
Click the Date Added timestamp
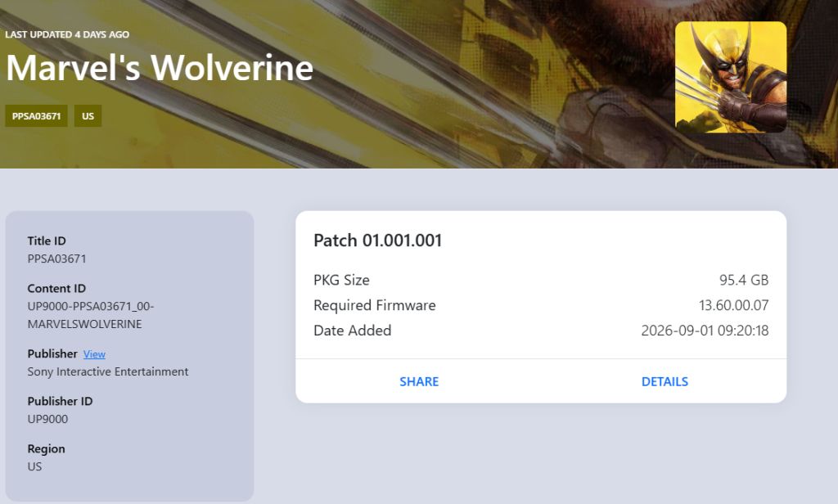(x=705, y=331)
